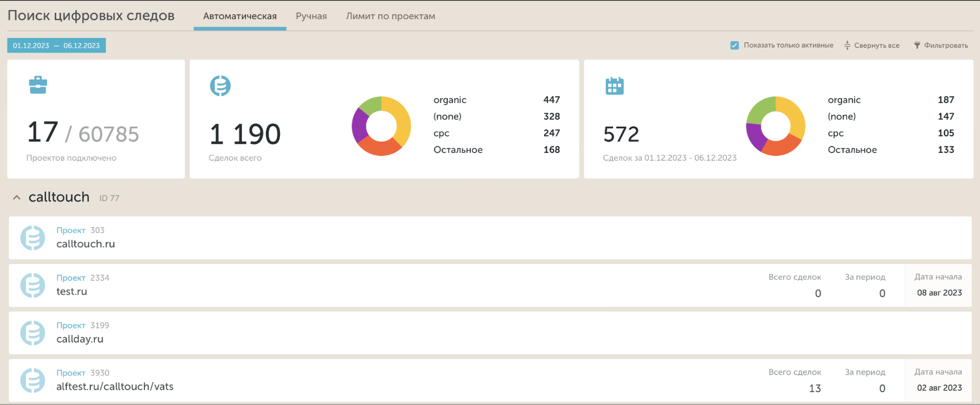Screen dimensions: 980x405
Task: Toggle the Показать только активные checkbox
Action: click(734, 45)
